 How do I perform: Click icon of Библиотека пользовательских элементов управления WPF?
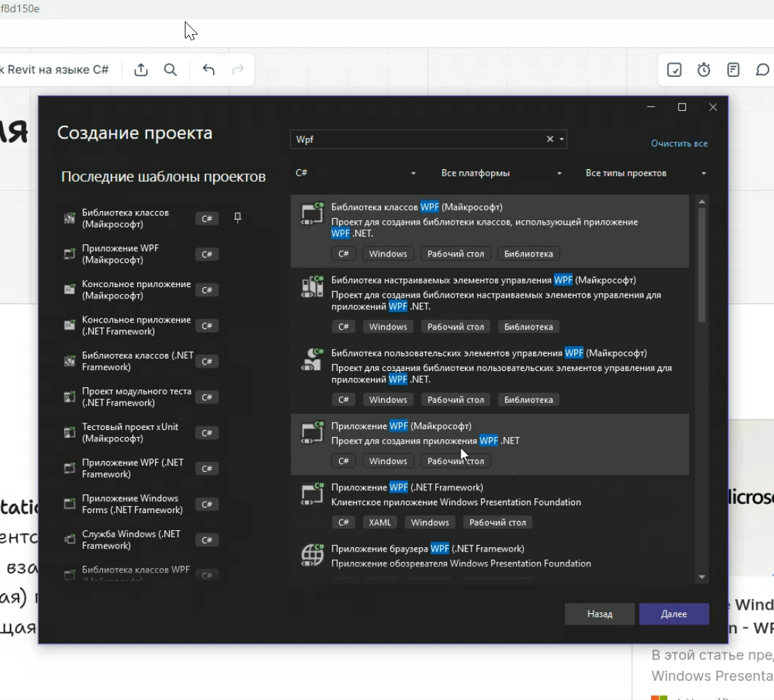(x=312, y=360)
